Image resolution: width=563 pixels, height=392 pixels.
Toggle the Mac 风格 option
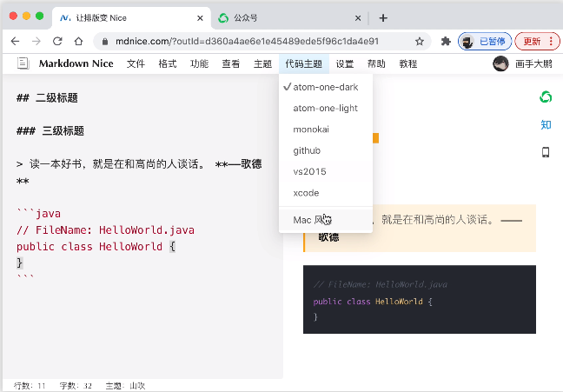click(326, 220)
